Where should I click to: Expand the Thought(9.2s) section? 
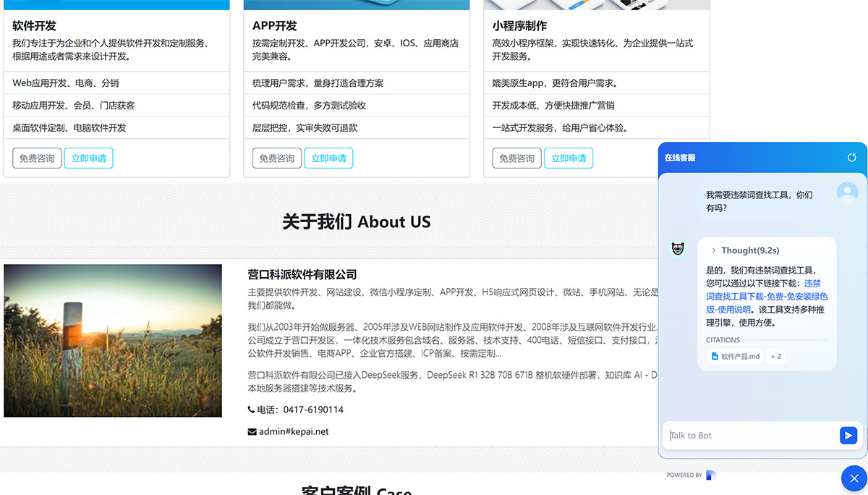pyautogui.click(x=744, y=250)
